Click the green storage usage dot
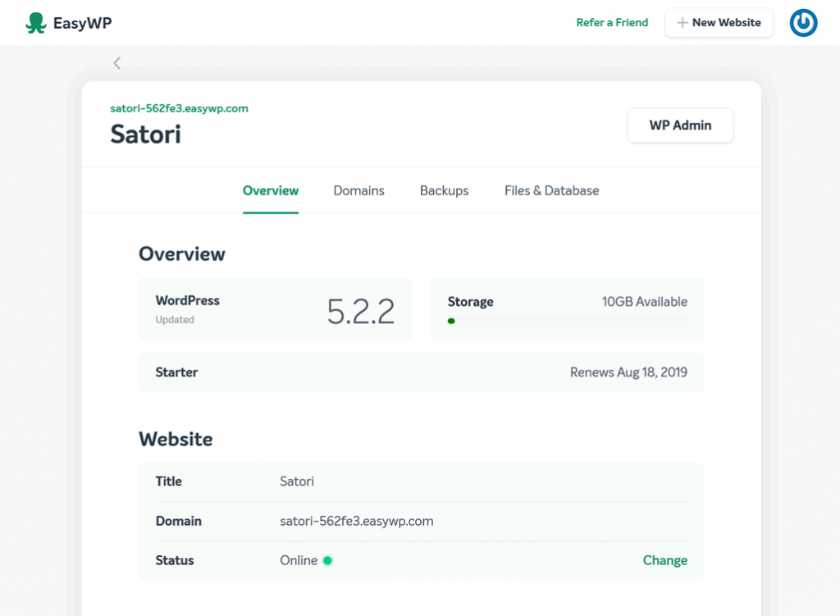This screenshot has height=616, width=840. tap(451, 321)
